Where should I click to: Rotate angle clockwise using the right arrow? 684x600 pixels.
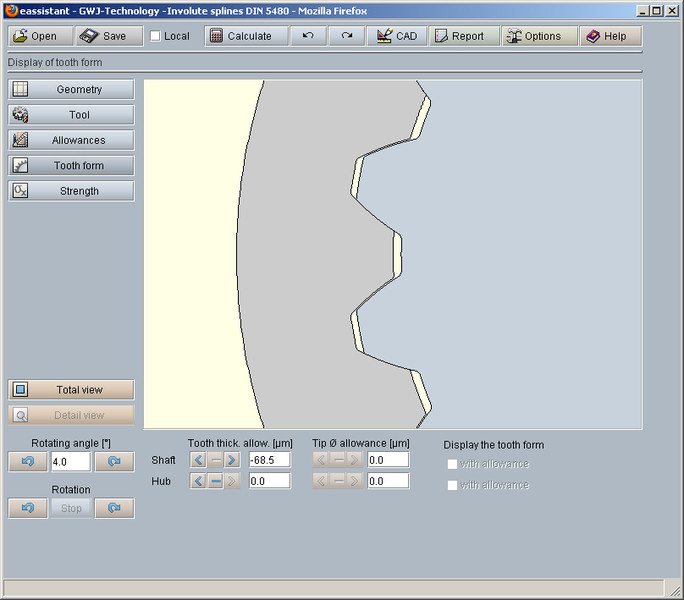point(114,462)
